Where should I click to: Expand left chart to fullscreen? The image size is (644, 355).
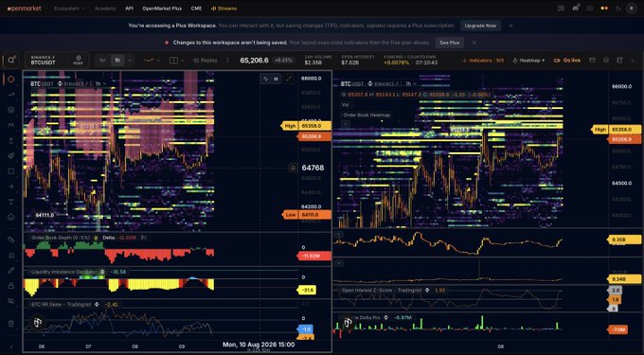pyautogui.click(x=289, y=79)
